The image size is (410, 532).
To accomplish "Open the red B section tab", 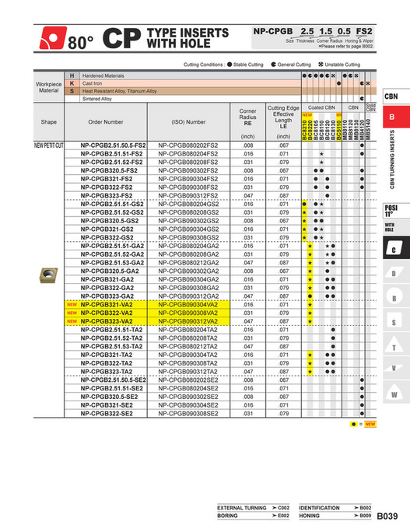I will pos(395,117).
